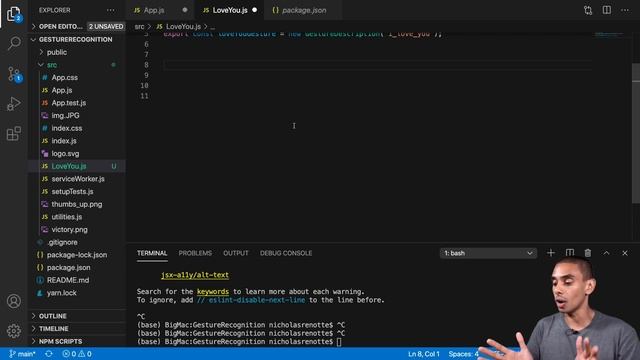
Task: Select the Terminal panel tab
Action: click(152, 253)
